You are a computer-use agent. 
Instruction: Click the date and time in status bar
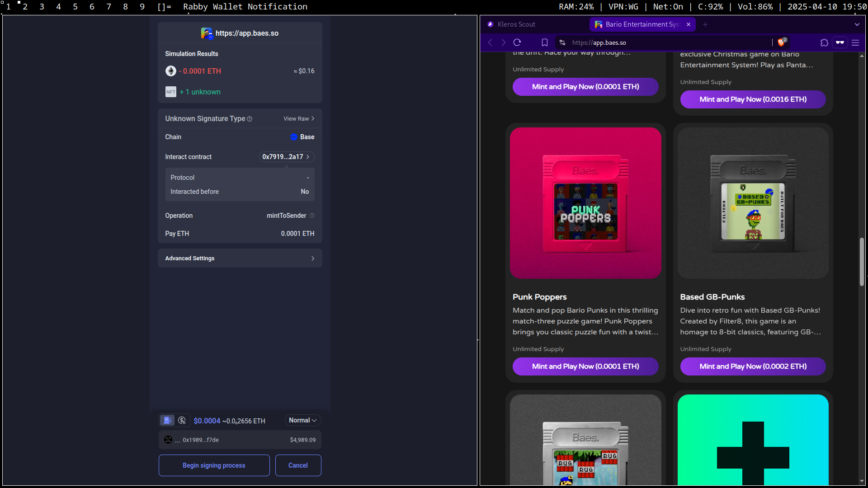click(827, 7)
